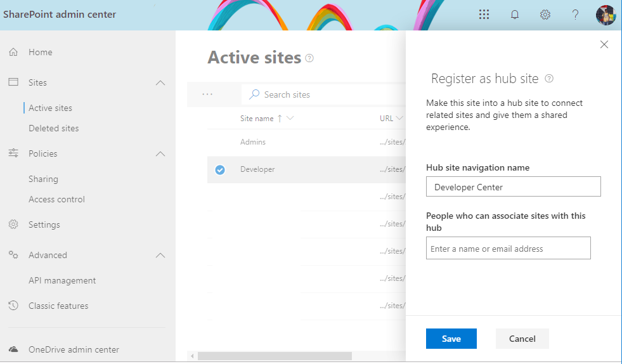This screenshot has height=364, width=622.
Task: Open the Site name column dropdown
Action: tap(290, 119)
